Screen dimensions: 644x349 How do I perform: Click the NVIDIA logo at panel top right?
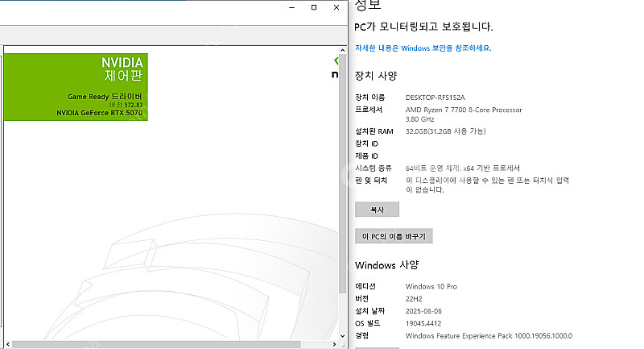pyautogui.click(x=336, y=68)
